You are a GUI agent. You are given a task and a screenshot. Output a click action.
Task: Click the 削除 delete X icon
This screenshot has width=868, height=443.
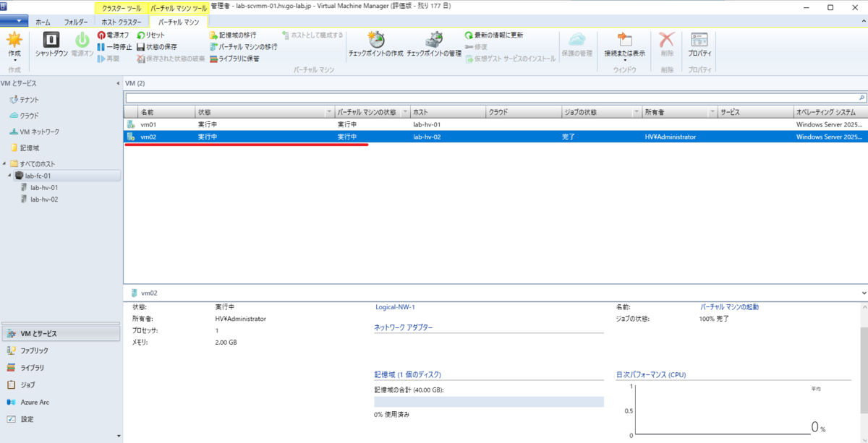click(x=666, y=40)
